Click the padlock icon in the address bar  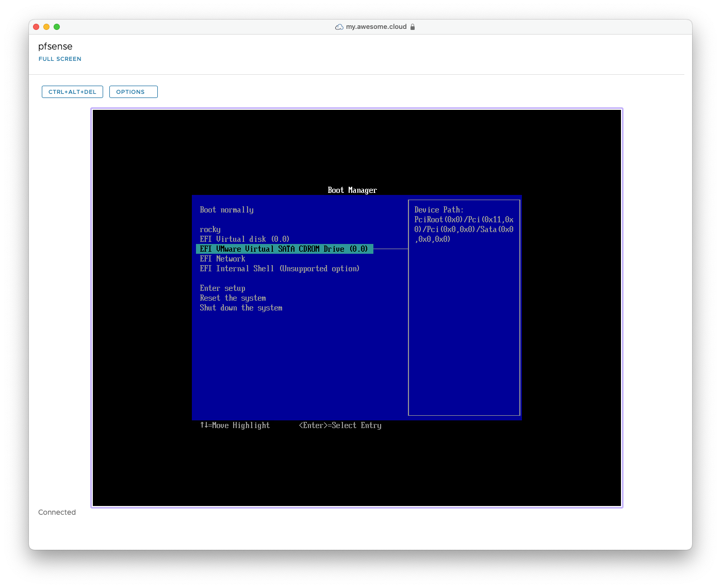pyautogui.click(x=413, y=27)
